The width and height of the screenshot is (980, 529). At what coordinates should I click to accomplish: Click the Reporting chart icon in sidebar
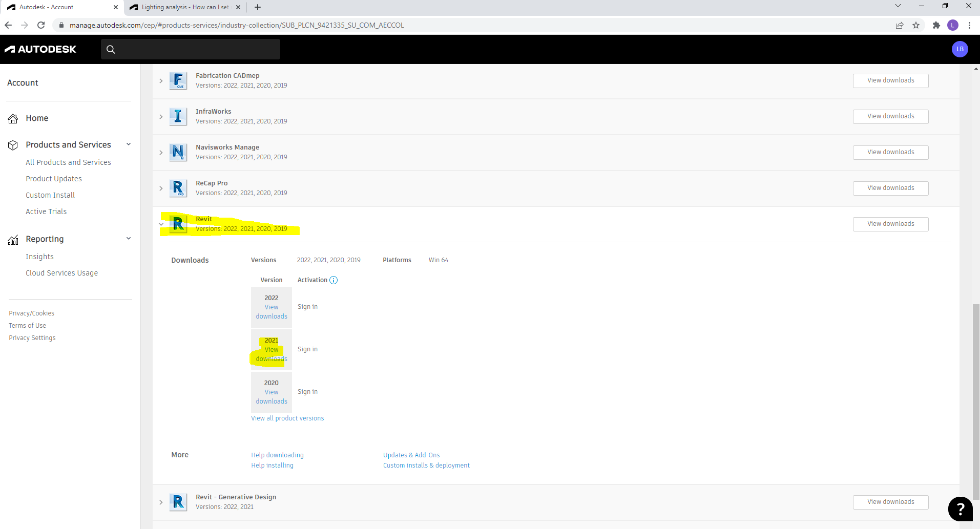tap(13, 239)
